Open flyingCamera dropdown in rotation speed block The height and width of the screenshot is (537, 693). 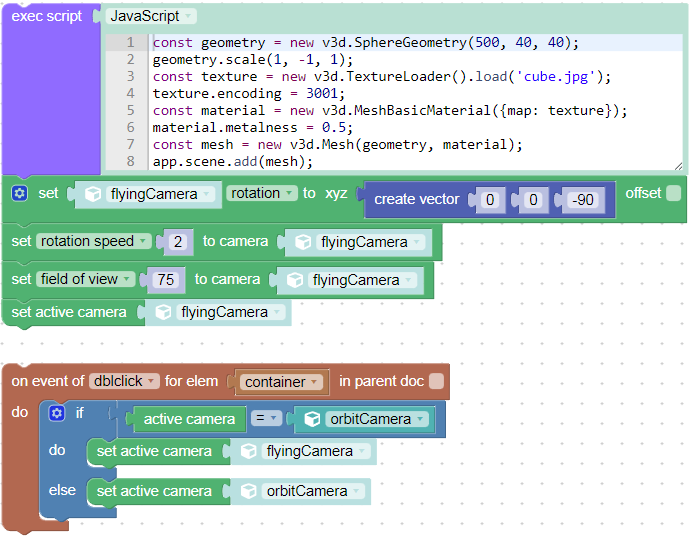click(x=370, y=242)
